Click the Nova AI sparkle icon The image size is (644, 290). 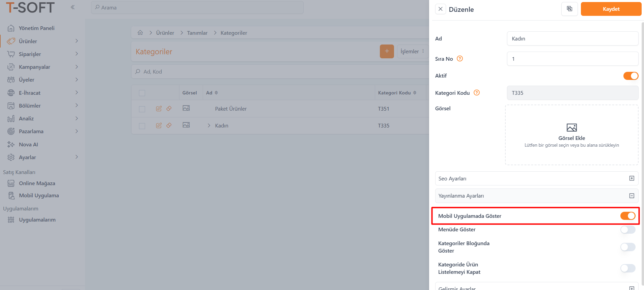(11, 144)
